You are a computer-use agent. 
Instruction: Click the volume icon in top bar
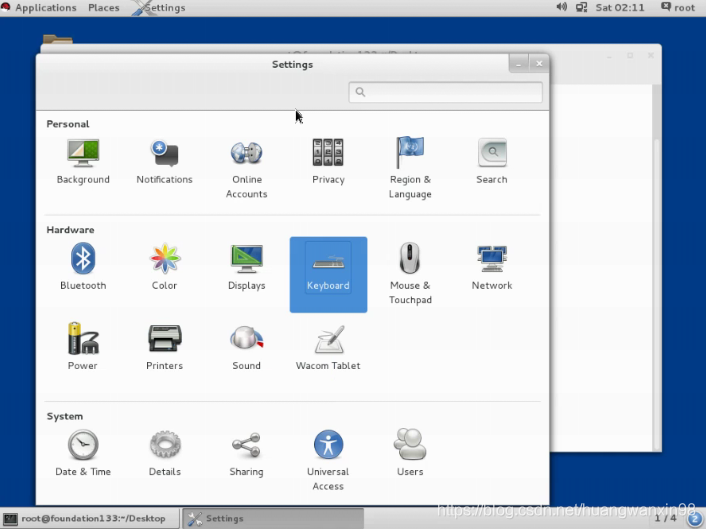(x=561, y=7)
